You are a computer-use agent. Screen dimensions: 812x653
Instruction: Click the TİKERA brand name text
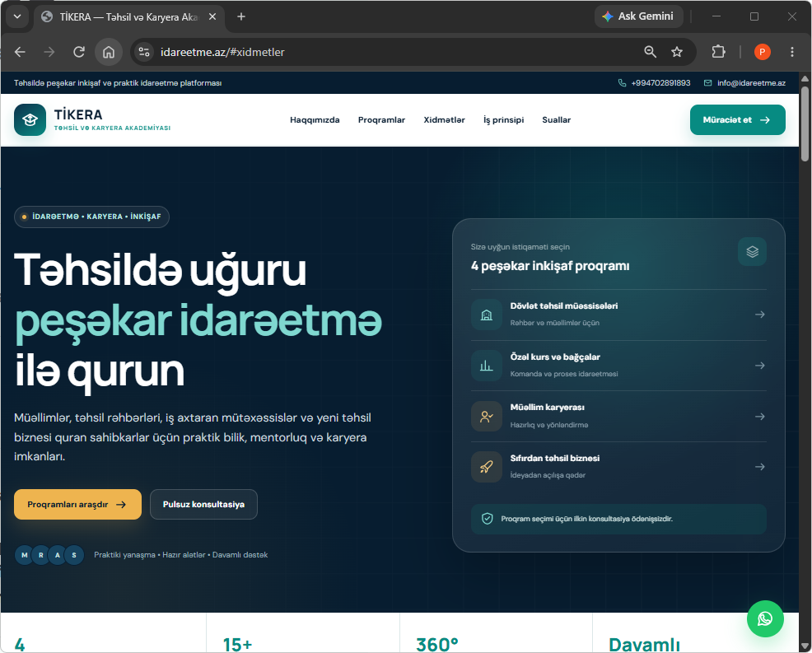click(x=78, y=114)
